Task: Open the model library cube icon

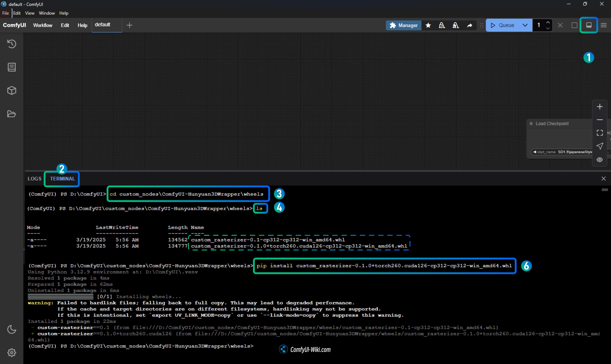Action: 11,91
